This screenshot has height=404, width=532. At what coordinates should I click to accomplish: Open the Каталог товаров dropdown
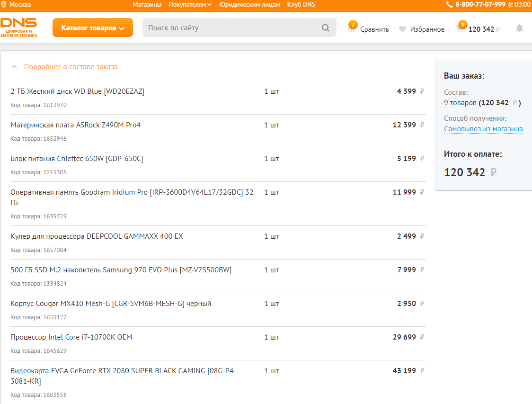tap(93, 27)
